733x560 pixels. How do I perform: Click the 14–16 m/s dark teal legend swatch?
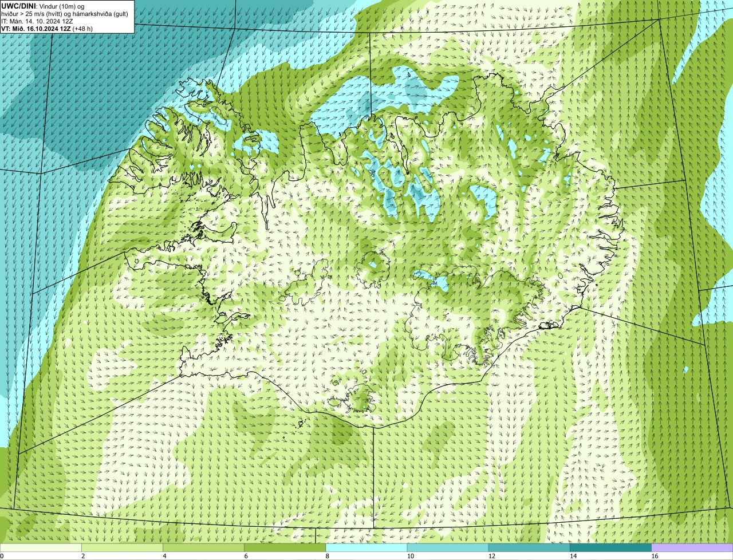click(x=610, y=547)
